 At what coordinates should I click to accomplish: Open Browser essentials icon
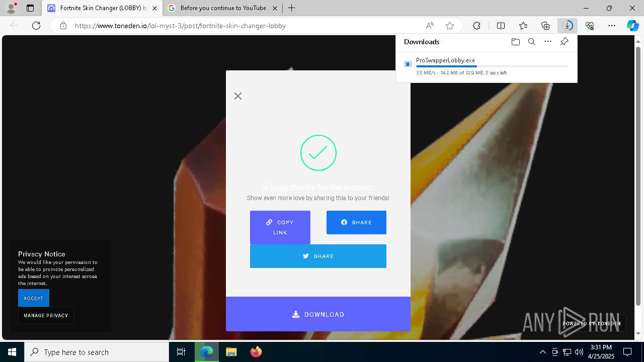590,26
